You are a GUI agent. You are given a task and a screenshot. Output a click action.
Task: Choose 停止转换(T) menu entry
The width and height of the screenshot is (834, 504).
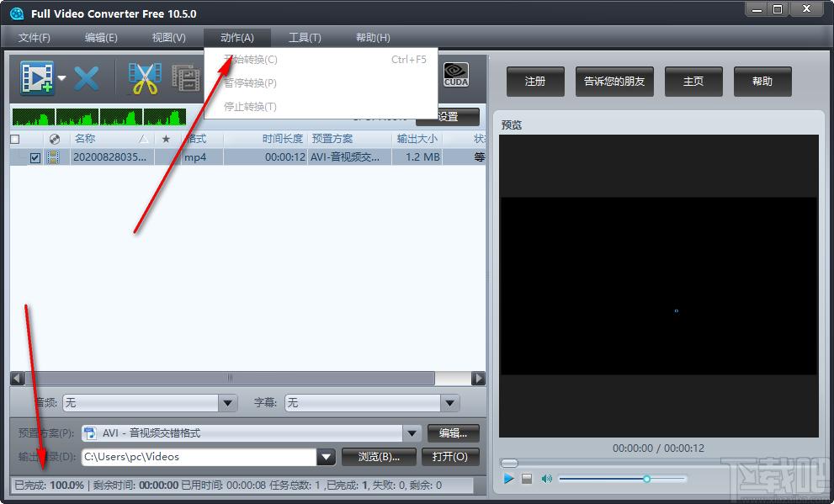321,106
